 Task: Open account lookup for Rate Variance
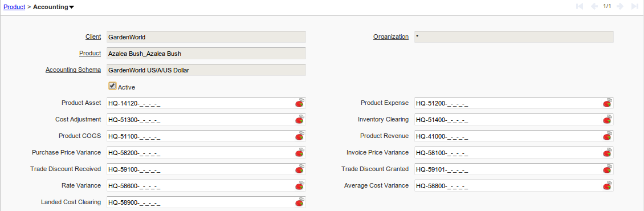[x=300, y=185]
